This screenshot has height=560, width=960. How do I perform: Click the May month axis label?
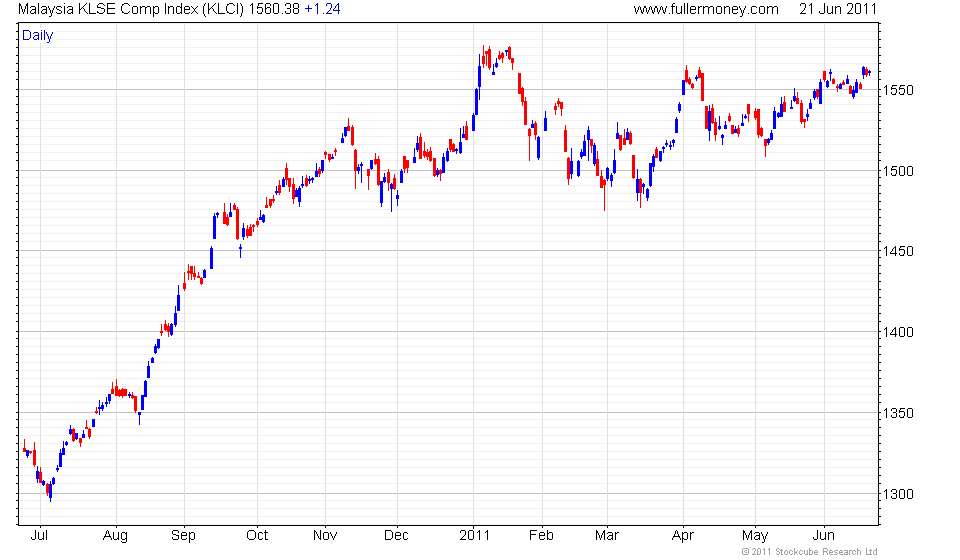(x=755, y=536)
